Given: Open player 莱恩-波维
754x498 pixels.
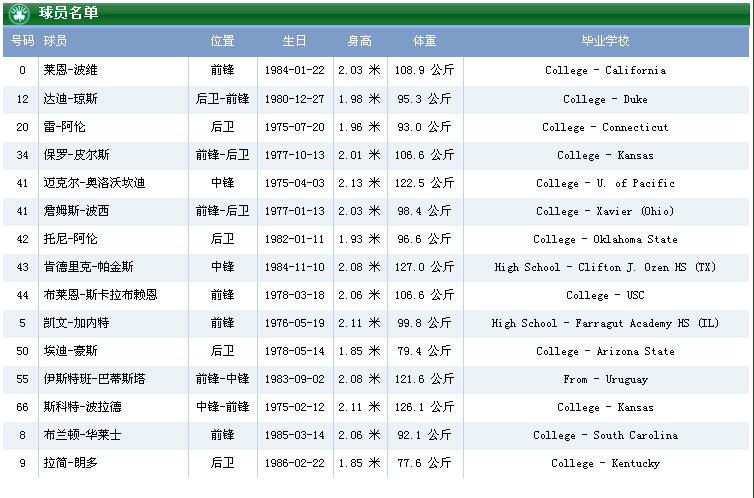Looking at the screenshot, I should click(70, 70).
